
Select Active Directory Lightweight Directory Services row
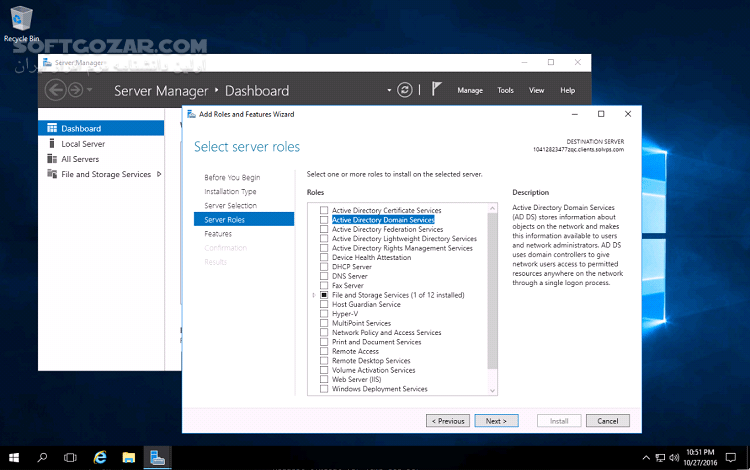pyautogui.click(x=404, y=239)
